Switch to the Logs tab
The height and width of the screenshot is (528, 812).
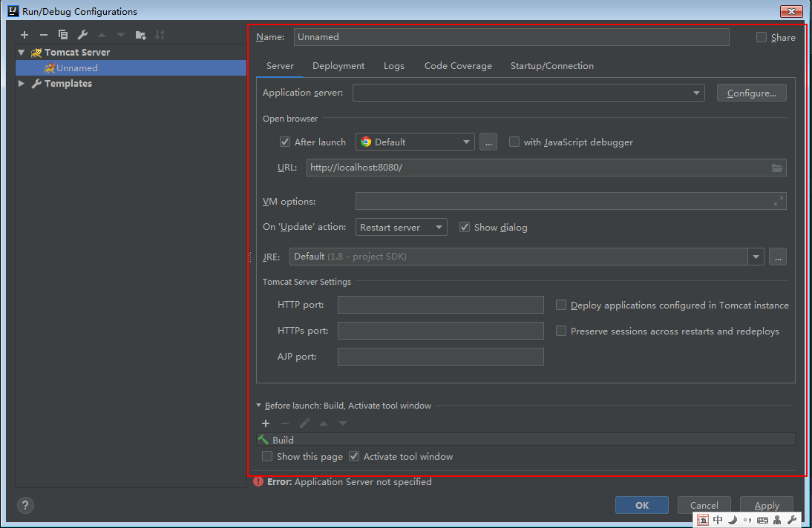394,66
